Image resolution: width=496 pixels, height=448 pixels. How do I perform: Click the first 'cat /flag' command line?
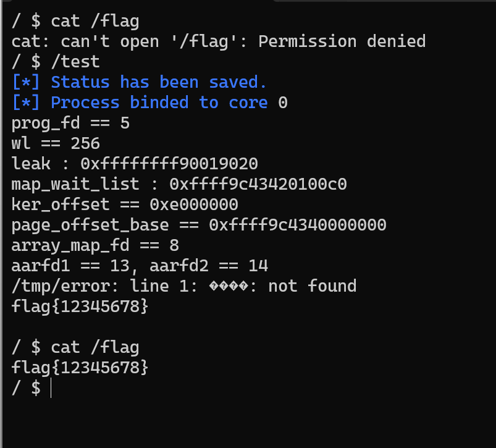pyautogui.click(x=75, y=22)
